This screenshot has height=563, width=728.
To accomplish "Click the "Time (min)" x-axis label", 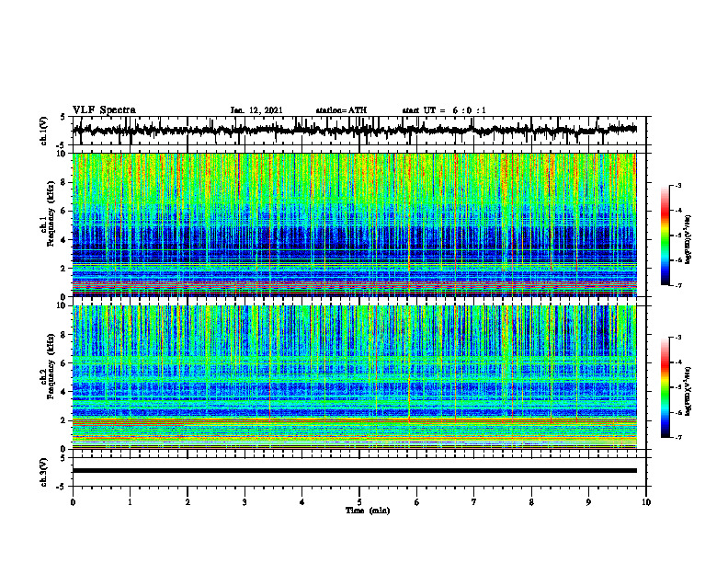I will pos(368,511).
